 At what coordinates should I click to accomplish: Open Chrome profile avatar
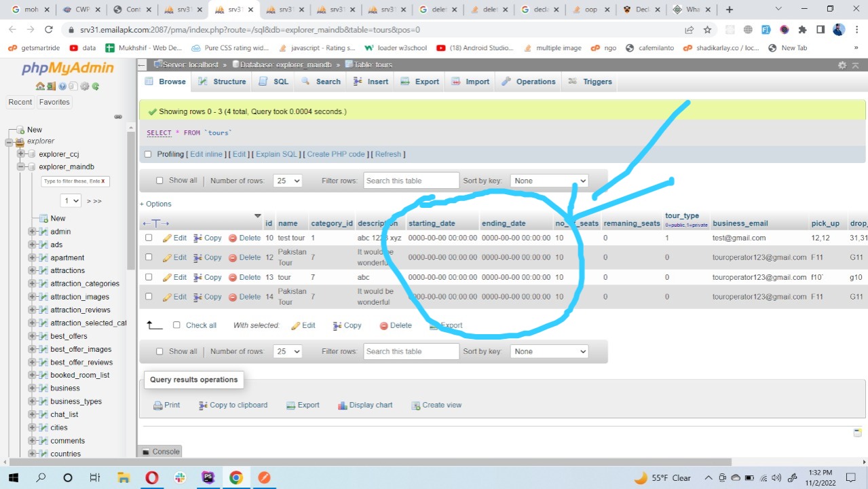(x=839, y=30)
